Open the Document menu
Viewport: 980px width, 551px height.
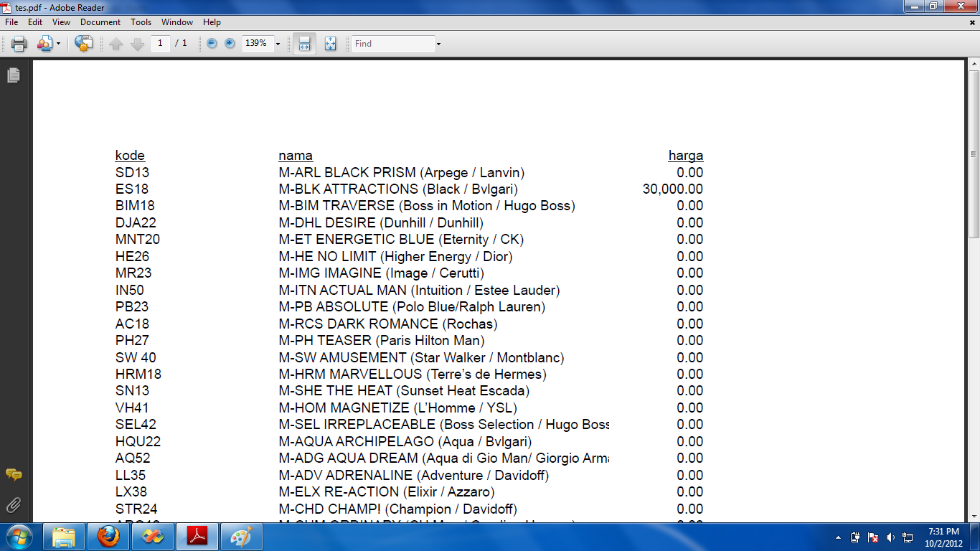[100, 22]
